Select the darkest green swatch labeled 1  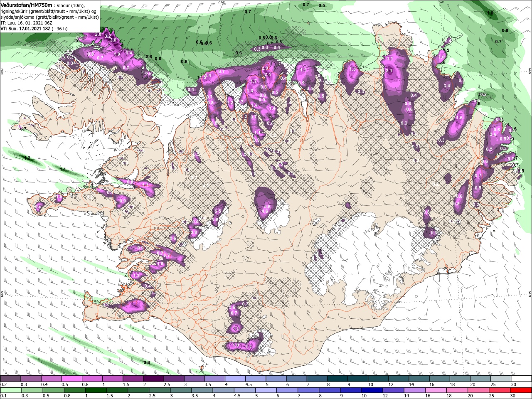click(95, 390)
